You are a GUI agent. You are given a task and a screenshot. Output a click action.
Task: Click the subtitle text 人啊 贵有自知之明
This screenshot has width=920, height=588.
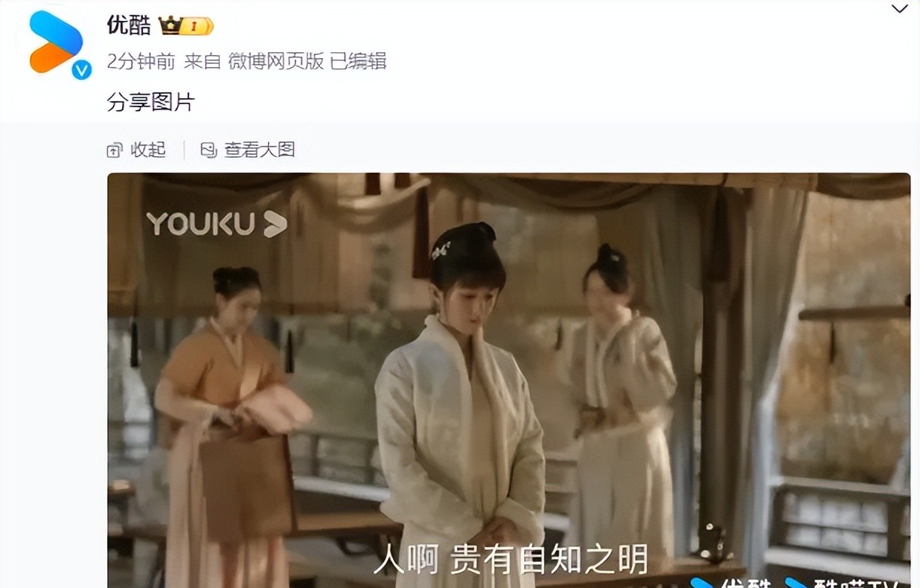click(511, 560)
